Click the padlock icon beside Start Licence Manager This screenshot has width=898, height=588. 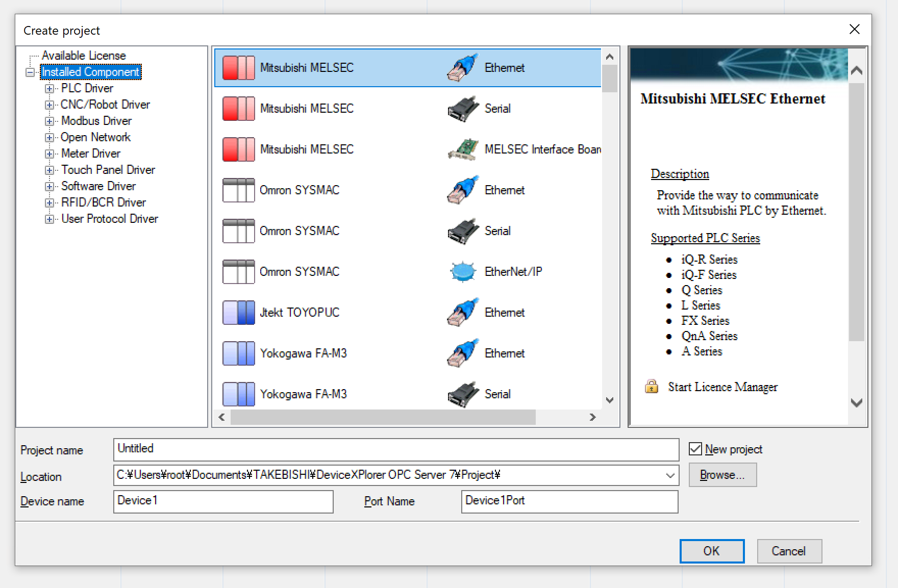(x=652, y=387)
